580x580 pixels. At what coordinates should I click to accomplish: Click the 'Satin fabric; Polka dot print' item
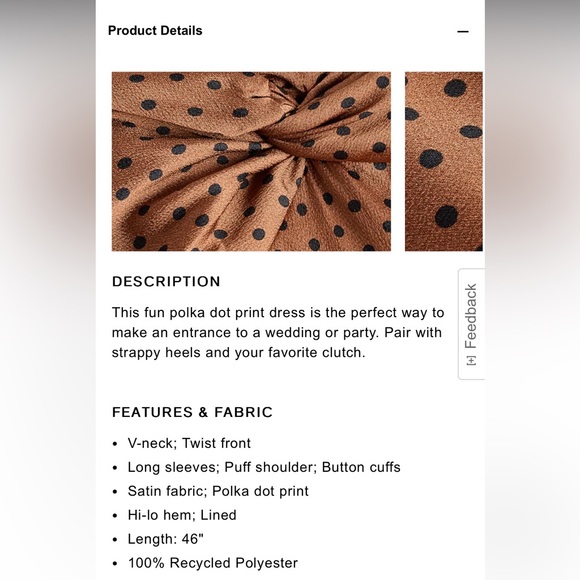(218, 491)
